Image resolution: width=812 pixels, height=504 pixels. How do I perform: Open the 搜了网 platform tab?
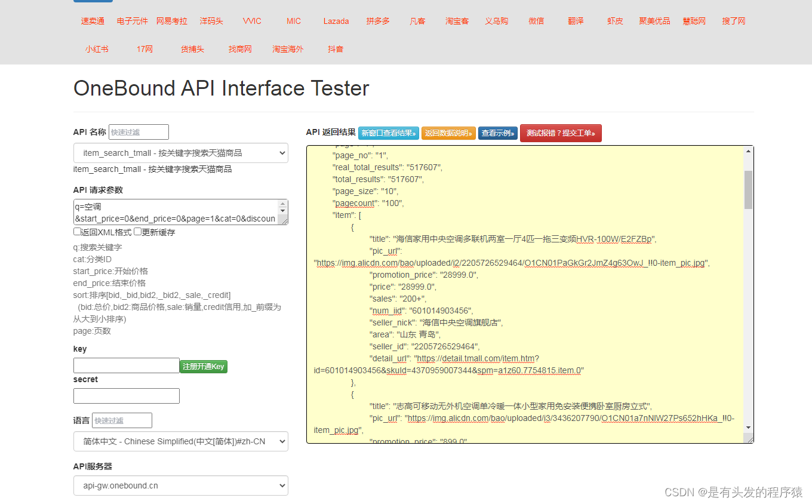(x=734, y=21)
